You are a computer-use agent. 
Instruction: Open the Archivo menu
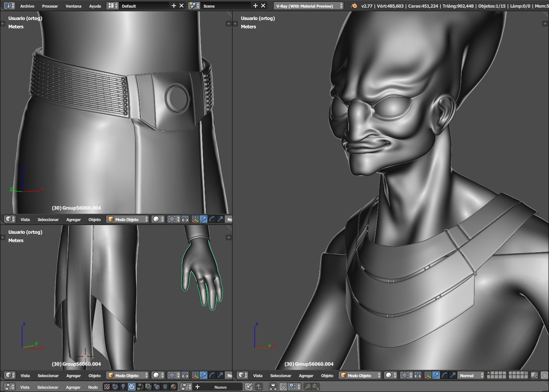(27, 6)
